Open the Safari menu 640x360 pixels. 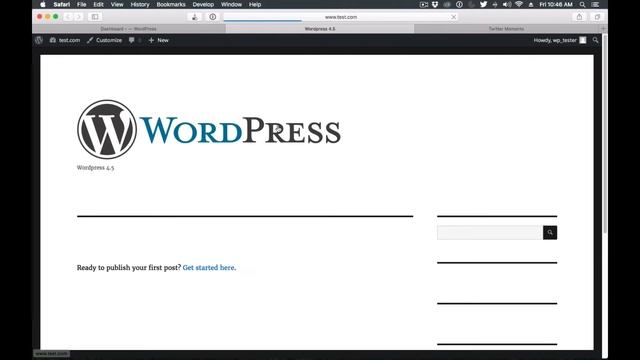click(62, 4)
